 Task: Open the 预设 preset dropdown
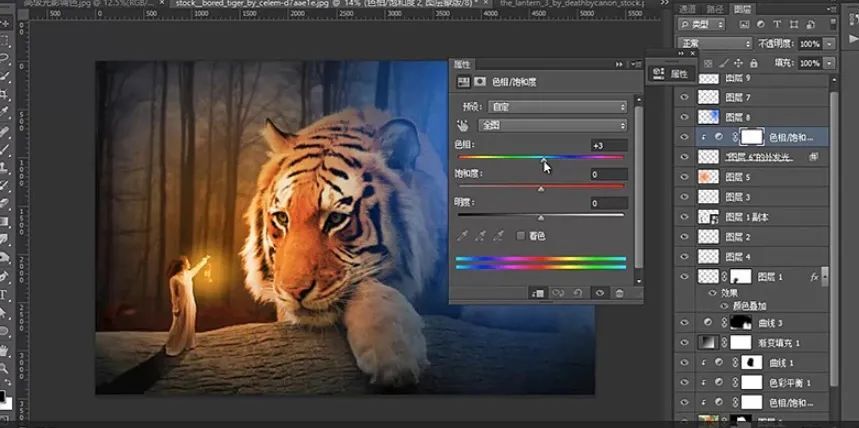click(x=553, y=106)
